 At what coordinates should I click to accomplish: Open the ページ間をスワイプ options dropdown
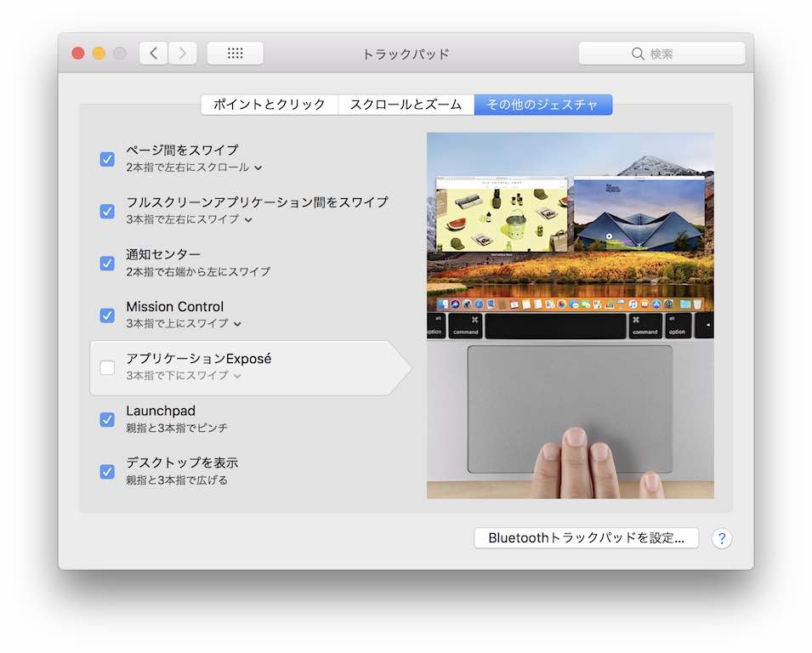point(259,168)
